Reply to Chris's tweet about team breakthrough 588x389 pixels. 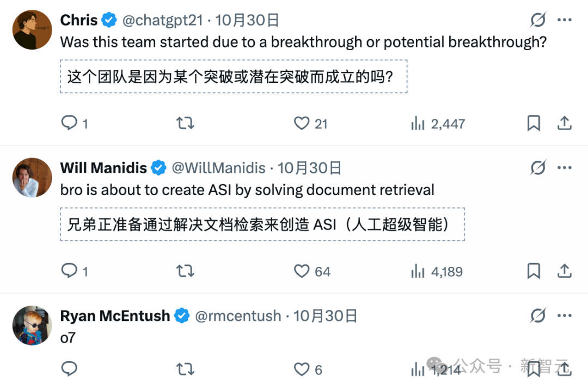(69, 123)
